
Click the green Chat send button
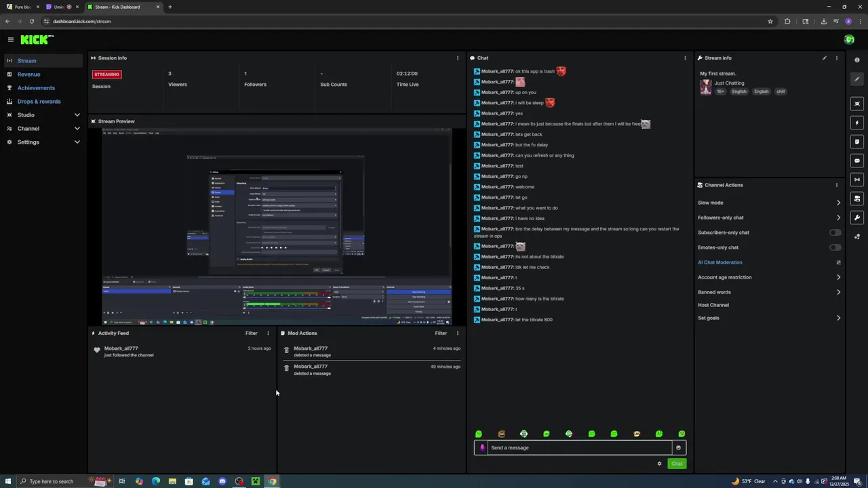click(x=677, y=464)
